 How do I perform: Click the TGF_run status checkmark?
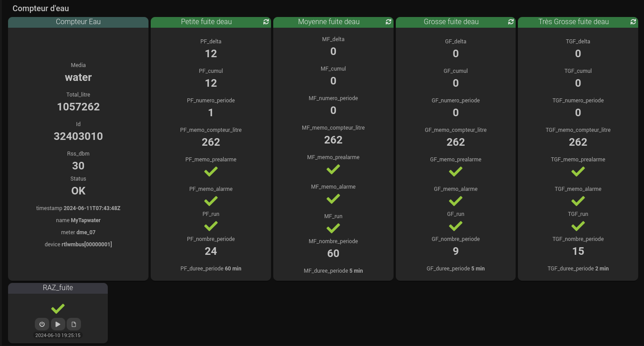[578, 226]
